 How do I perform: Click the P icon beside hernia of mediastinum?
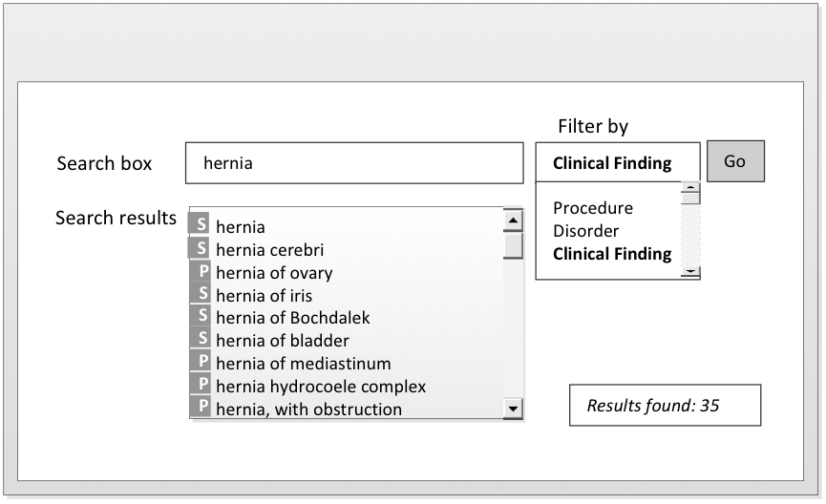(201, 363)
